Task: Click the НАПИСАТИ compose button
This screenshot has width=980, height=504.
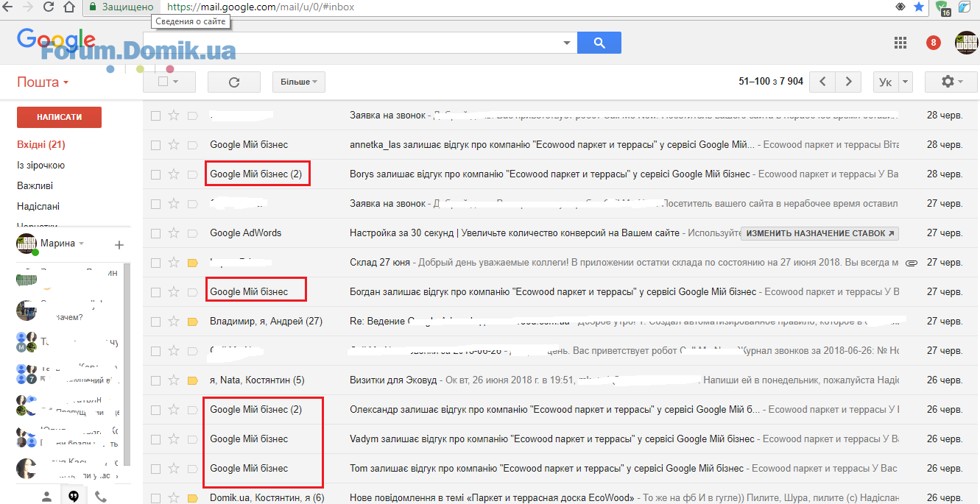Action: 59,117
